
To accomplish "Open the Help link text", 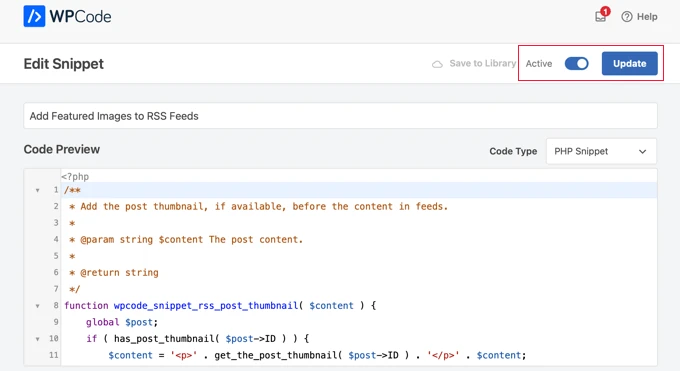I will [647, 17].
